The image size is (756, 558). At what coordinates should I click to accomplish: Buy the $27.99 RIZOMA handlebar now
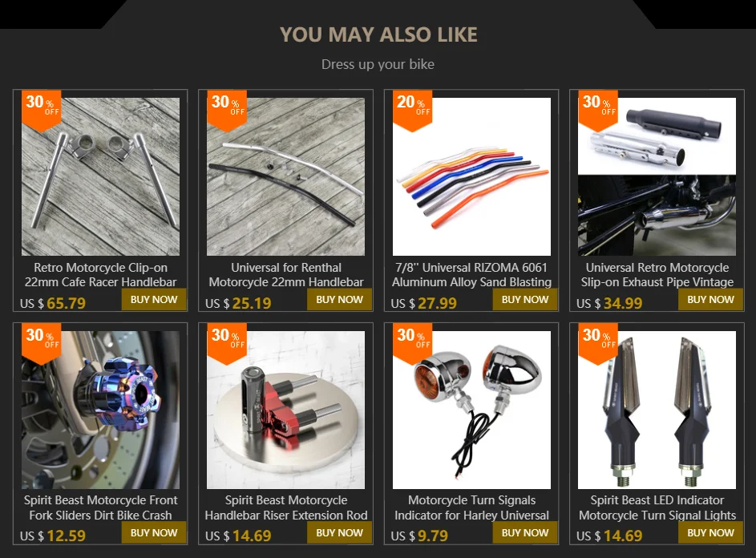click(x=525, y=300)
